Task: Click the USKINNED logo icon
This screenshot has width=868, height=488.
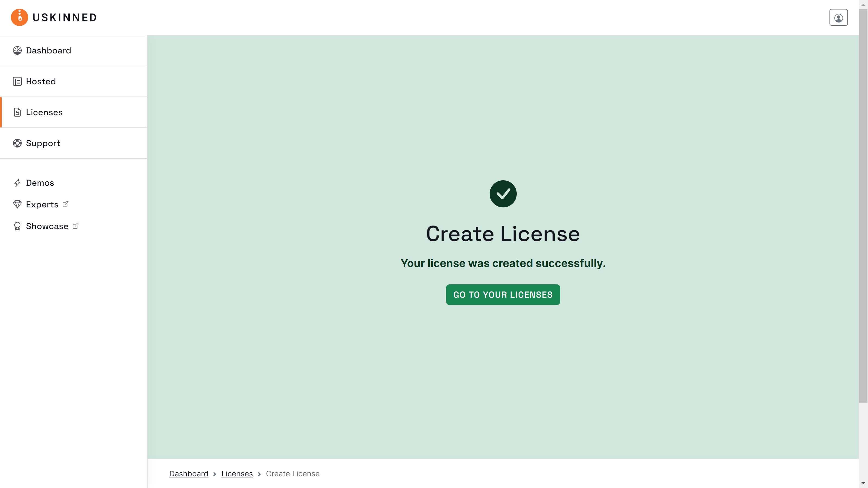Action: pyautogui.click(x=19, y=17)
